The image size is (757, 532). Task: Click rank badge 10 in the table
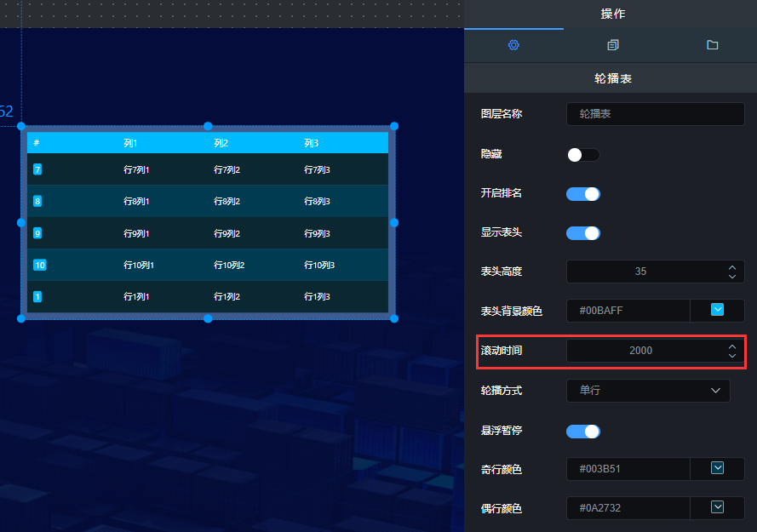[x=39, y=265]
